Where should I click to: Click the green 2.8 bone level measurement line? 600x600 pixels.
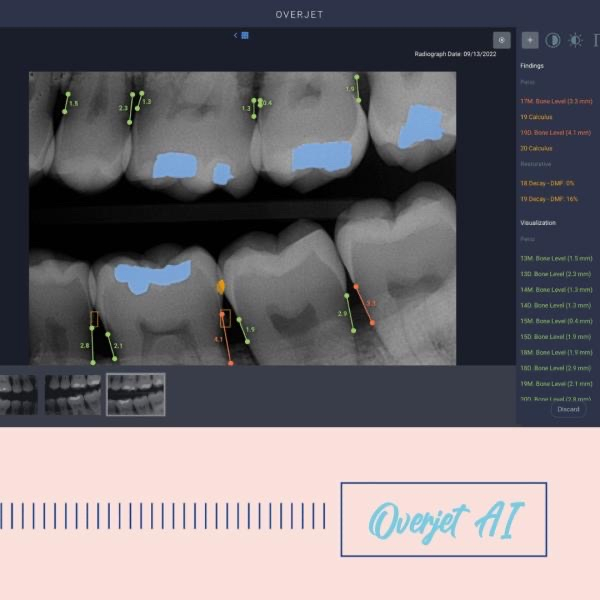pyautogui.click(x=92, y=345)
